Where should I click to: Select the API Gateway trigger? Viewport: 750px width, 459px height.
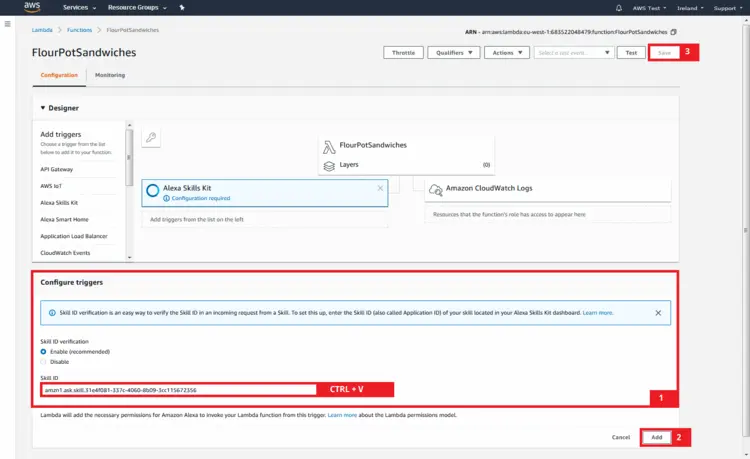56,169
